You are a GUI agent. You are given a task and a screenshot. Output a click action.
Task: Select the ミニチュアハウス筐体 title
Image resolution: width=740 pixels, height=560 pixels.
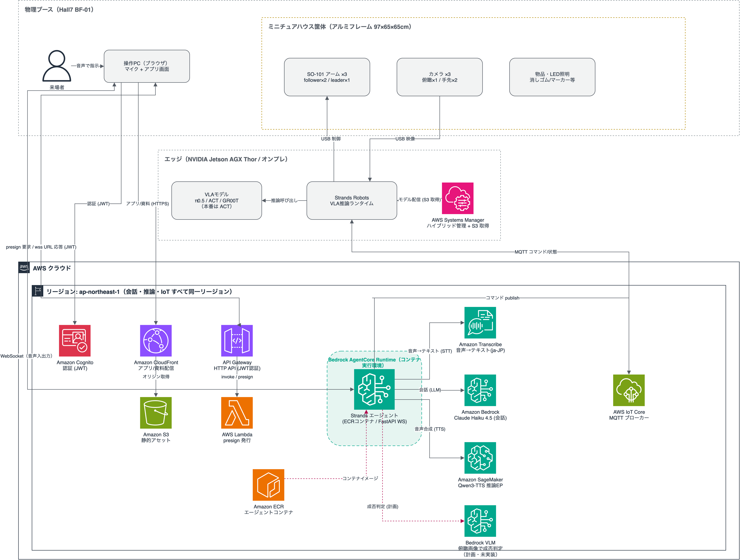(x=340, y=27)
